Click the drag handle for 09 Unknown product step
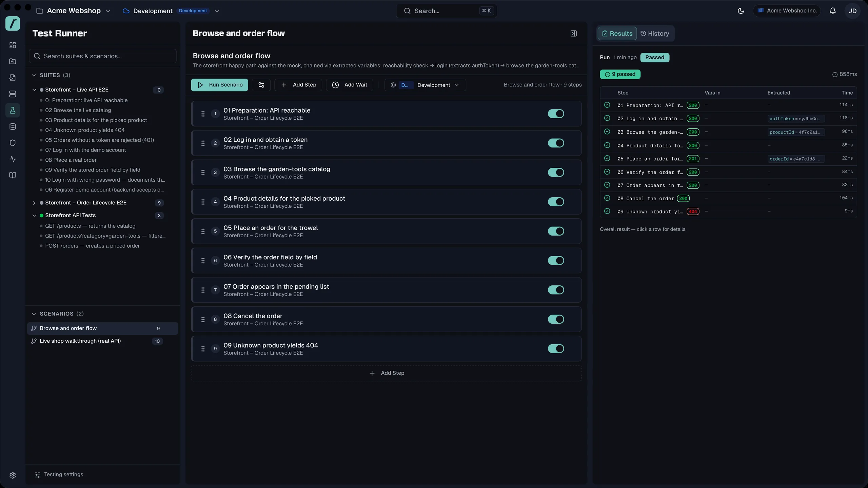 pos(203,349)
